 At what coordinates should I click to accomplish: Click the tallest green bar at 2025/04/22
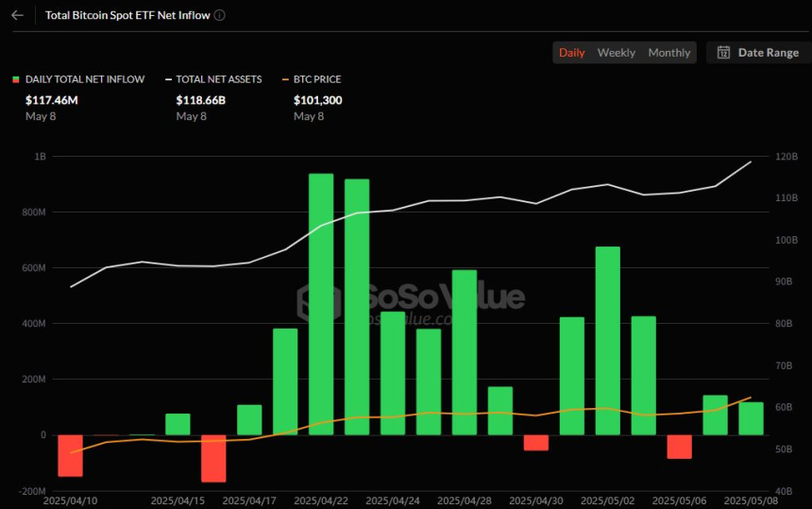coord(321,304)
